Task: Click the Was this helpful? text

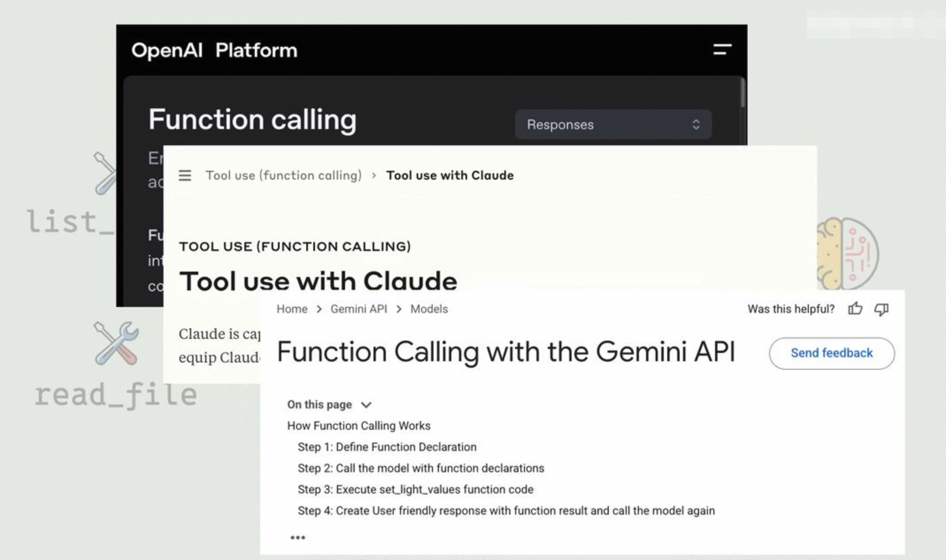Action: point(791,309)
